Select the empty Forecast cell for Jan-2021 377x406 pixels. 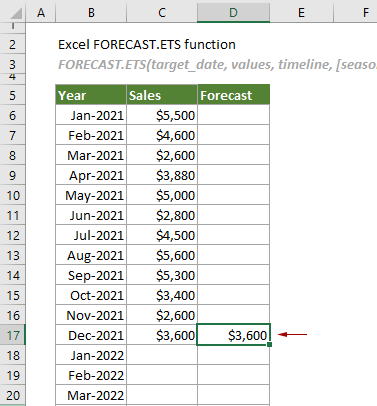pyautogui.click(x=233, y=115)
